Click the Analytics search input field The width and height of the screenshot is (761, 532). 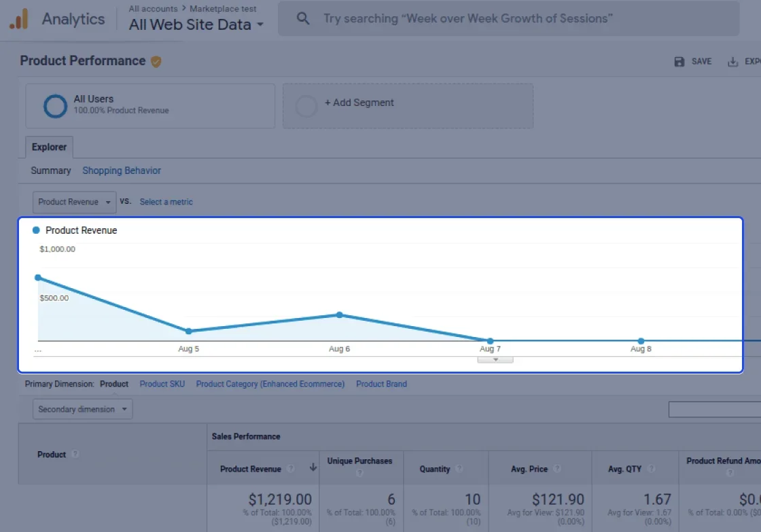click(509, 18)
